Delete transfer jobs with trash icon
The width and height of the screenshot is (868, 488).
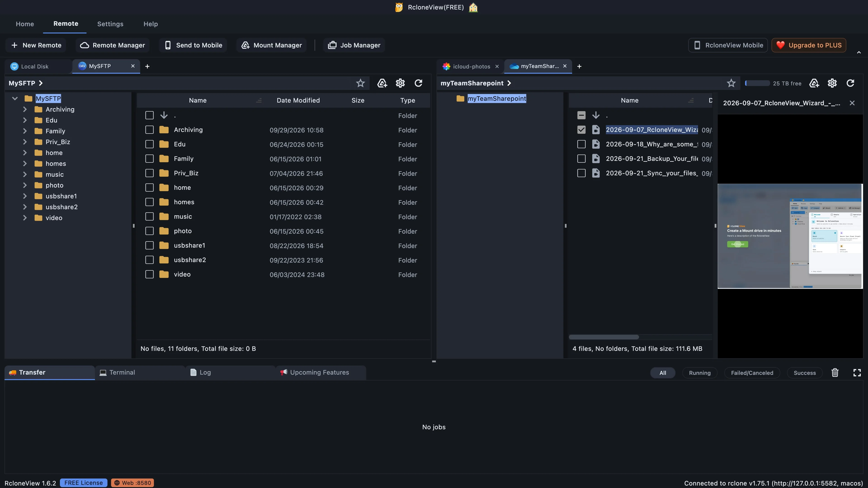[x=835, y=373]
